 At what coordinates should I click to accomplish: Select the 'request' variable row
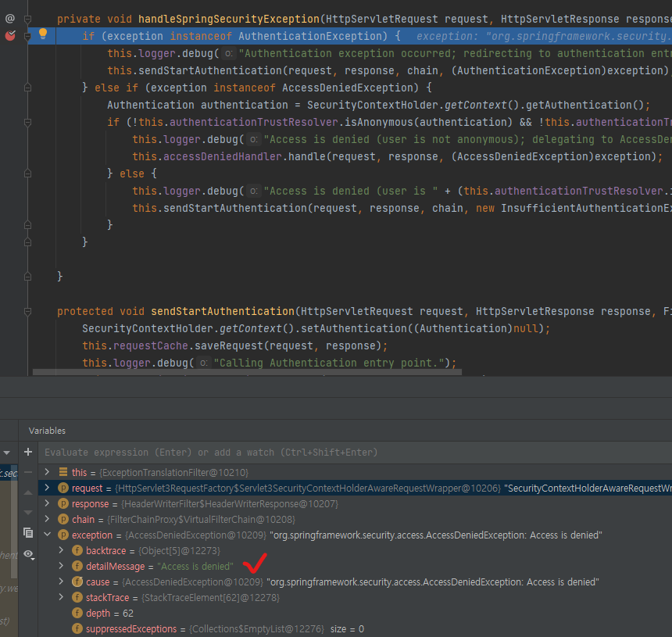(x=355, y=488)
